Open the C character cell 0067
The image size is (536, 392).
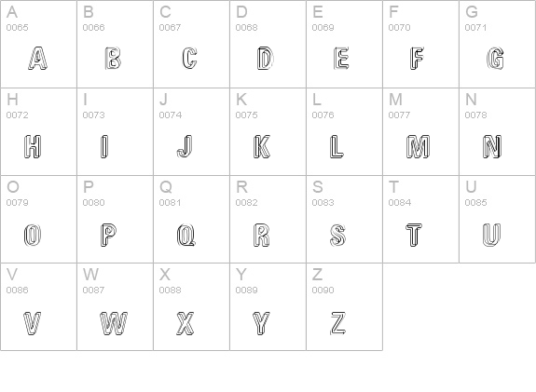(x=191, y=44)
